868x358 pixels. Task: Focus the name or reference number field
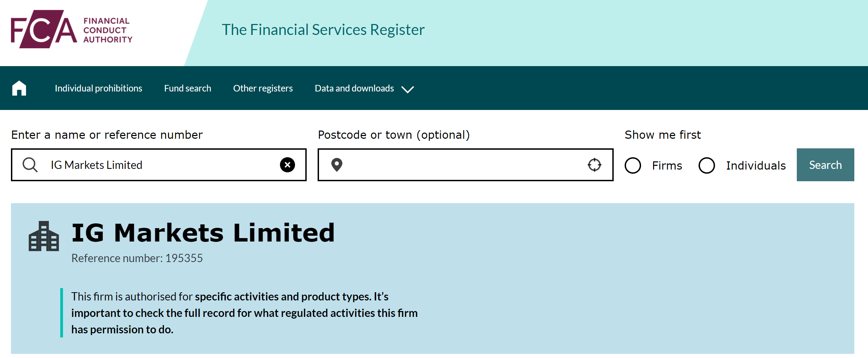(x=159, y=165)
